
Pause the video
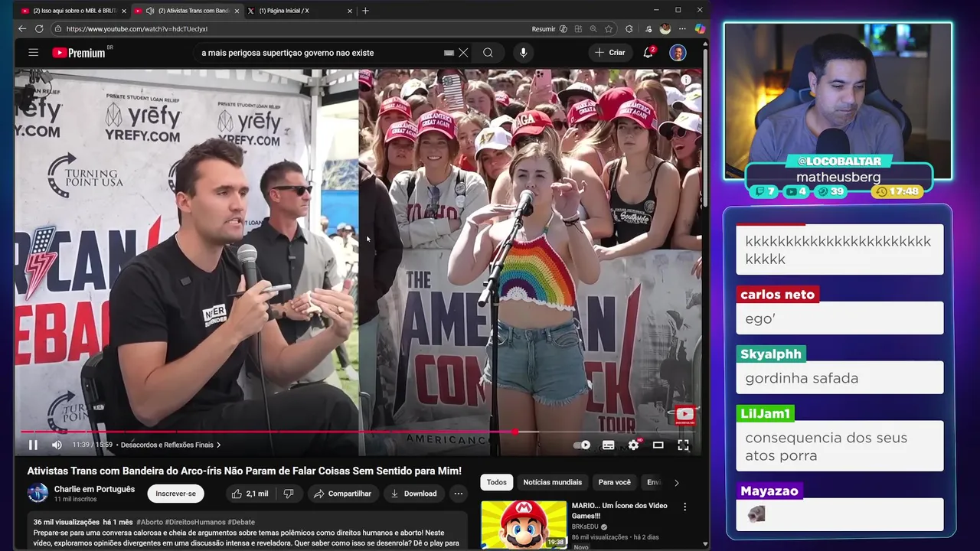33,445
